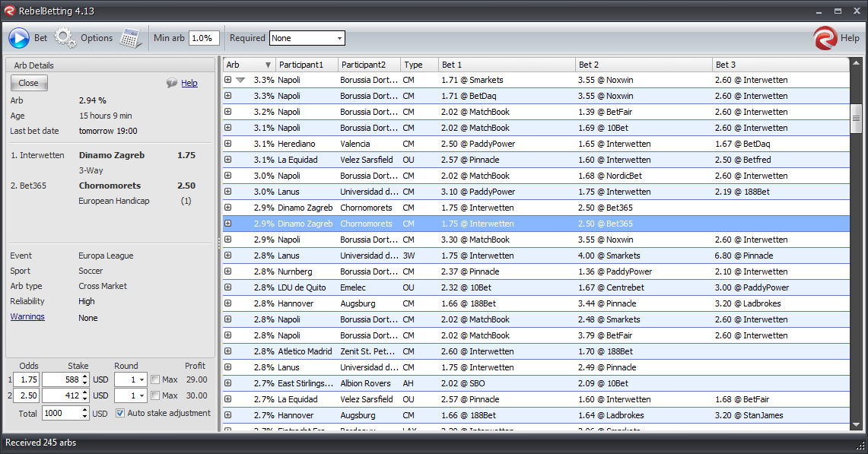Adjust the stake 588 spinner arrows
Image resolution: width=868 pixels, height=454 pixels.
pos(84,379)
